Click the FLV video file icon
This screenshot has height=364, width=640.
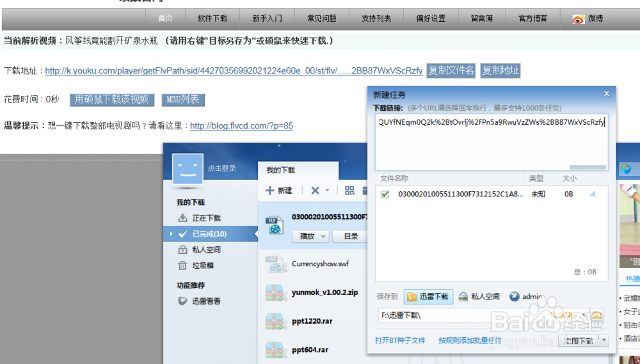pos(275,225)
